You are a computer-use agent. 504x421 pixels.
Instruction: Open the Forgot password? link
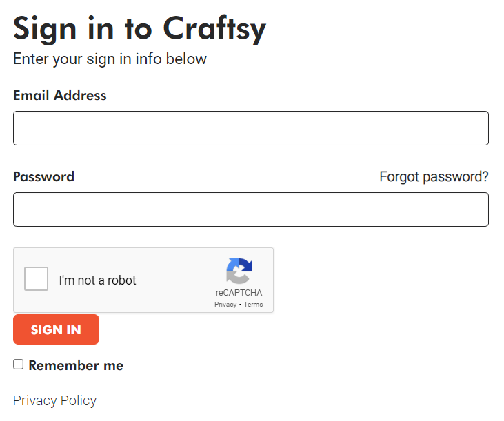(434, 177)
